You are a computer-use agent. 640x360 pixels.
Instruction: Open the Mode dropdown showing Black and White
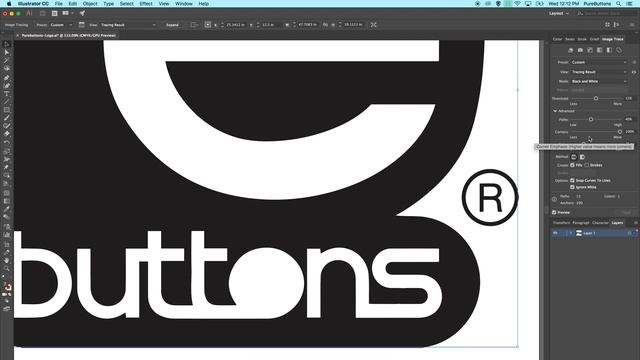click(x=599, y=82)
